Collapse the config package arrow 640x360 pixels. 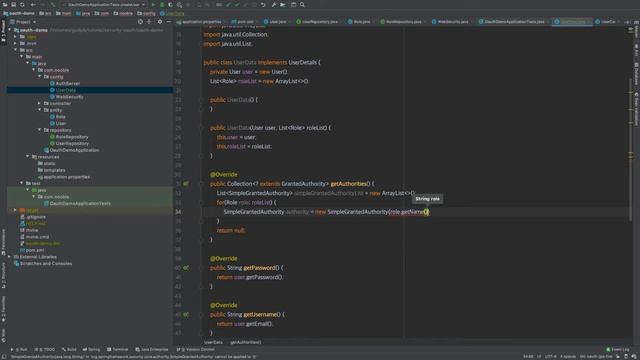pyautogui.click(x=40, y=76)
